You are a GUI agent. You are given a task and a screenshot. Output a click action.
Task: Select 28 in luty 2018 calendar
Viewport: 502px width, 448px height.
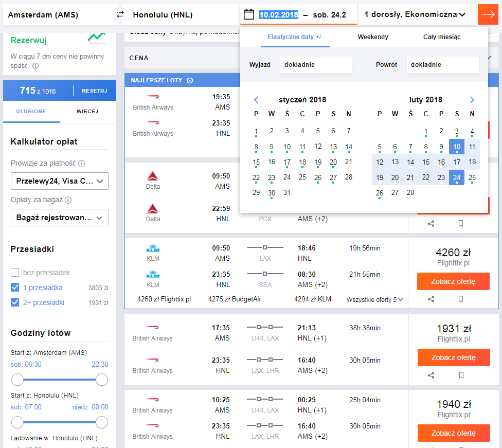(410, 193)
